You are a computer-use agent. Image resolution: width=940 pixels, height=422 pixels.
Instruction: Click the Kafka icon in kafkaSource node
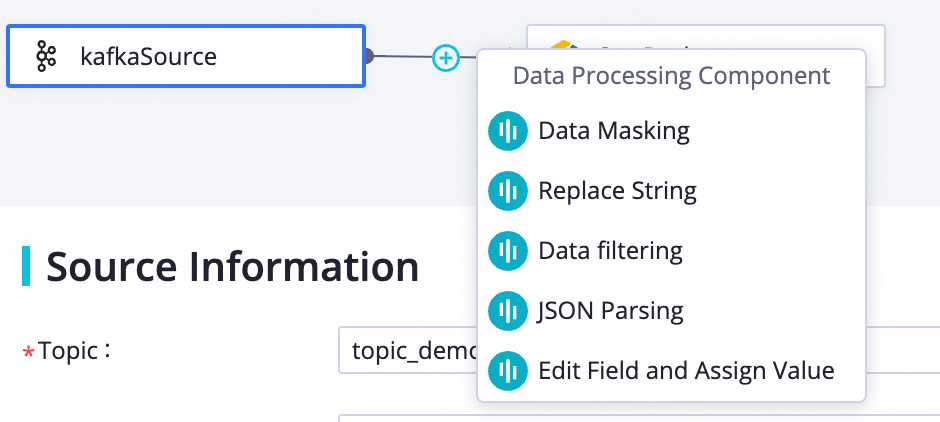tap(46, 57)
